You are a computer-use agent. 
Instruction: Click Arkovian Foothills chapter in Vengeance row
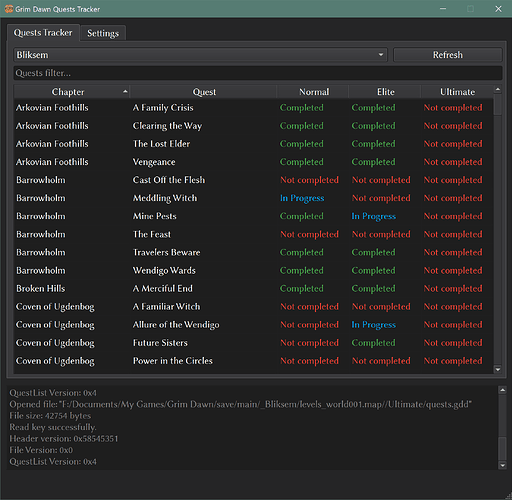pyautogui.click(x=52, y=162)
